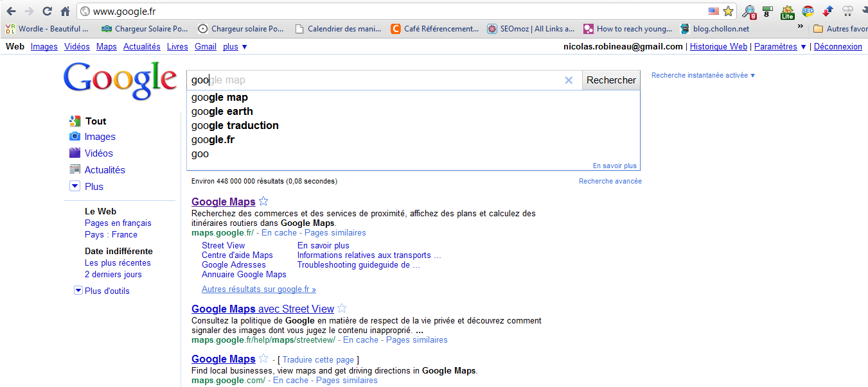Open the green bar extension showing 8
The width and height of the screenshot is (868, 387).
[x=767, y=12]
